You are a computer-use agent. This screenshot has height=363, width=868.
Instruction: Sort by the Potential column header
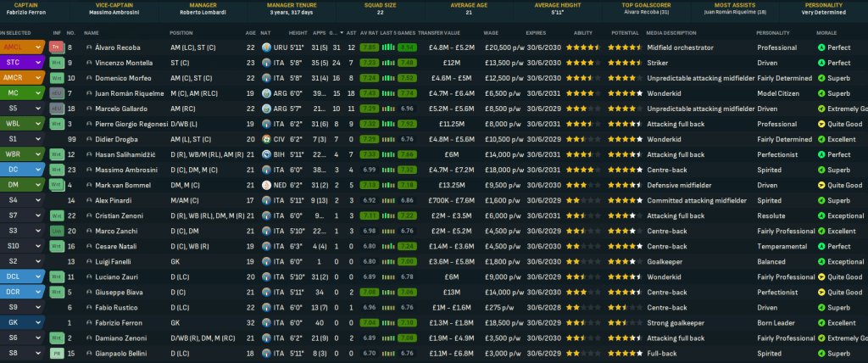(x=624, y=32)
